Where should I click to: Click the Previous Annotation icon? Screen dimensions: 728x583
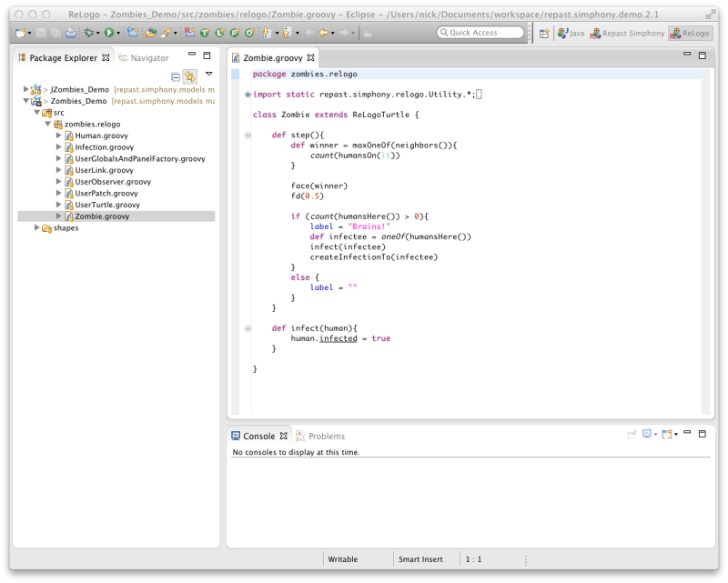pyautogui.click(x=288, y=33)
